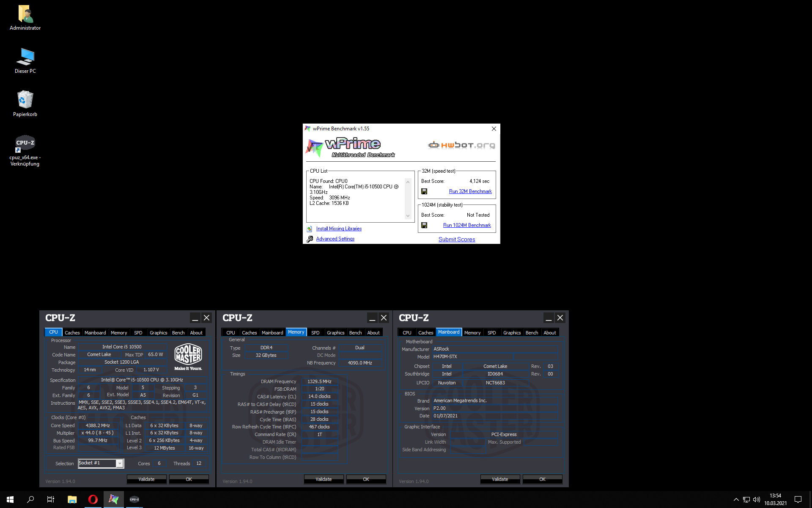Screen dimensions: 812x508
Task: Launch the cpuz_x64.exe shortcut icon
Action: [x=25, y=151]
